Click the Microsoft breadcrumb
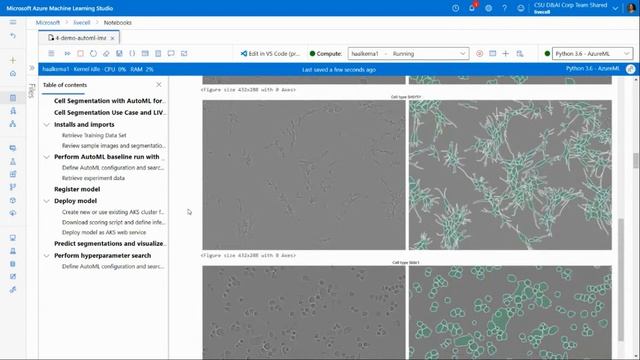The image size is (640, 360). [x=48, y=22]
